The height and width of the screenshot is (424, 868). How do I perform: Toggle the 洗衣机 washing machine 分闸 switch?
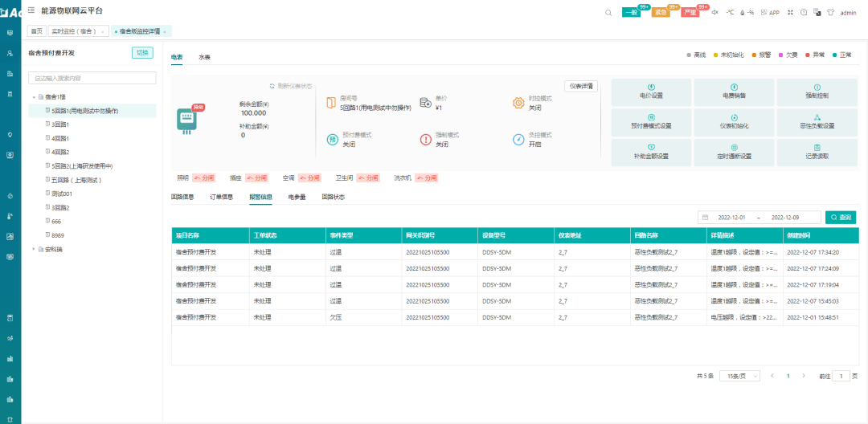[427, 178]
